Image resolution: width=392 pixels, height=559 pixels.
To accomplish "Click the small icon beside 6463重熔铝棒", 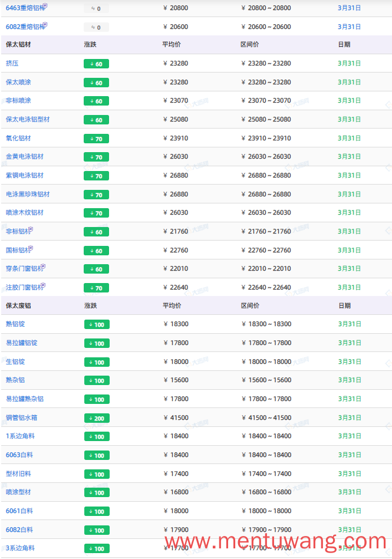I will (45, 5).
